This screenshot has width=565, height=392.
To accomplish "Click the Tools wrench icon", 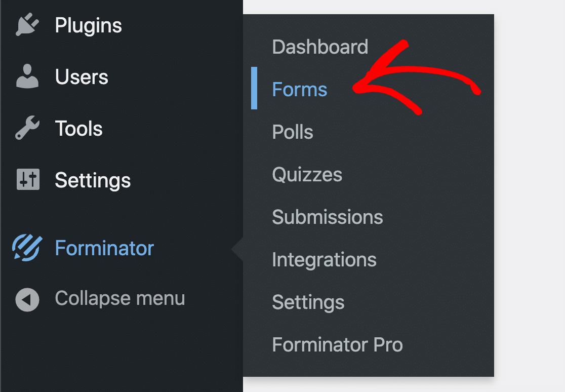I will point(28,128).
